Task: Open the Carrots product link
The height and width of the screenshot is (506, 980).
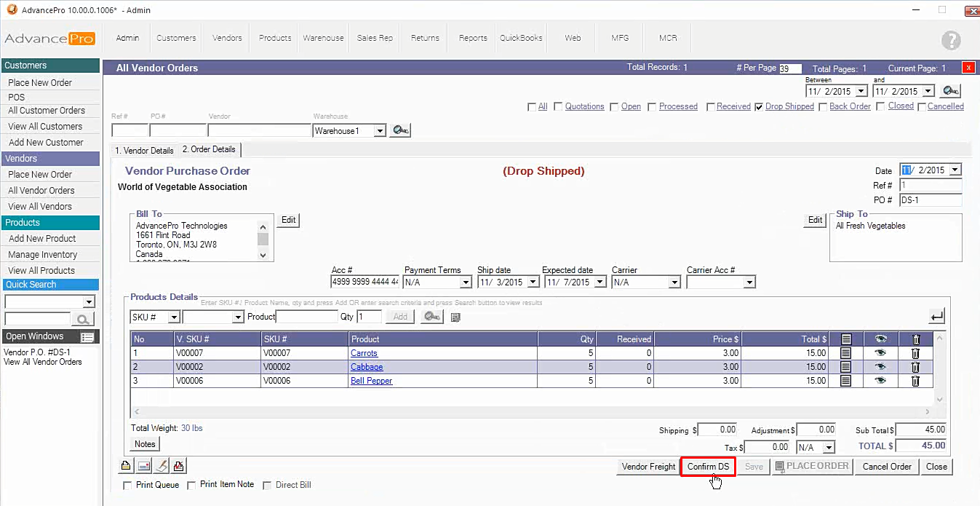Action: (x=364, y=353)
